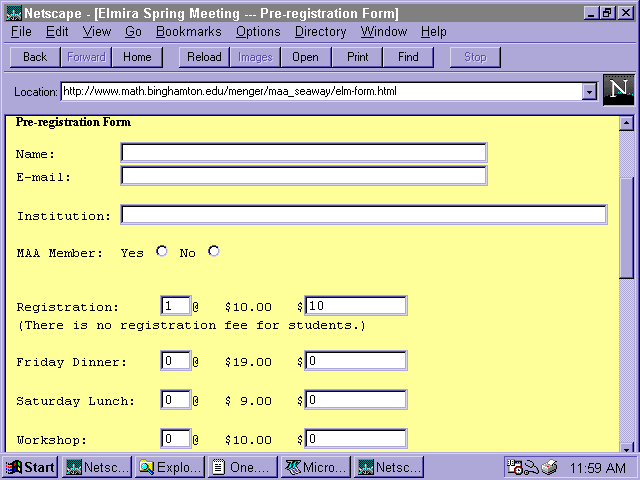Go to the Home page
Viewport: 640px width, 480px height.
(x=137, y=57)
